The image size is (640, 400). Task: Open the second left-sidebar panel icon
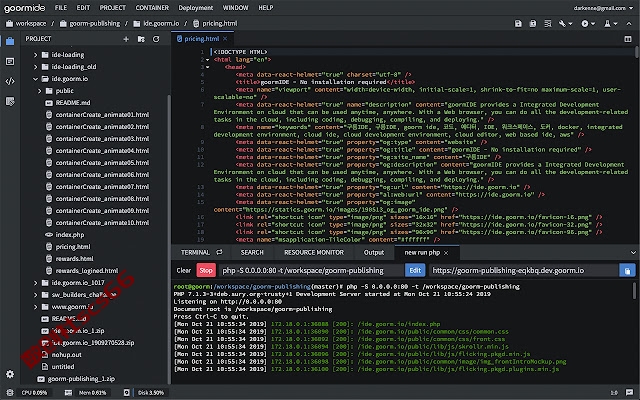[10, 61]
